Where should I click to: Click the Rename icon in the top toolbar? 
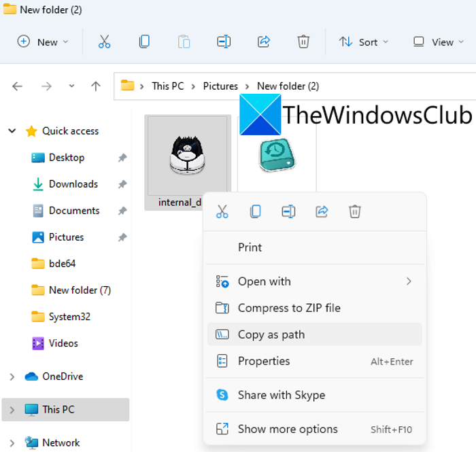pyautogui.click(x=224, y=41)
